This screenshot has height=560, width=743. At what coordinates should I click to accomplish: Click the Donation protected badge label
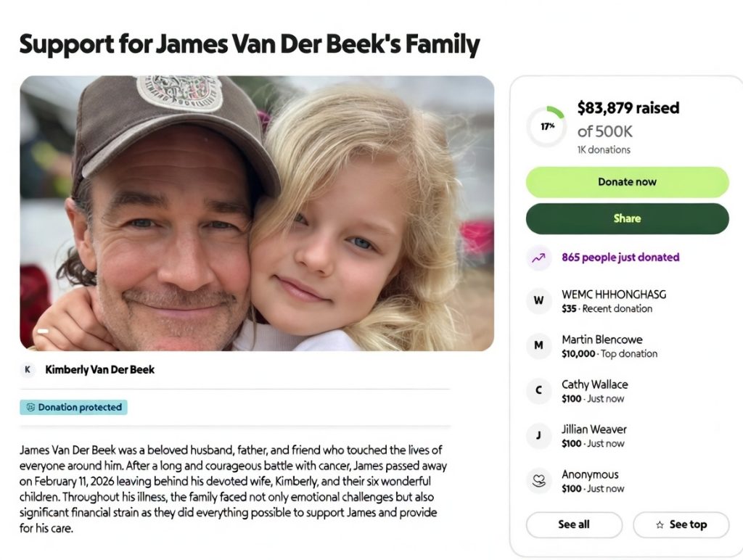[80, 408]
